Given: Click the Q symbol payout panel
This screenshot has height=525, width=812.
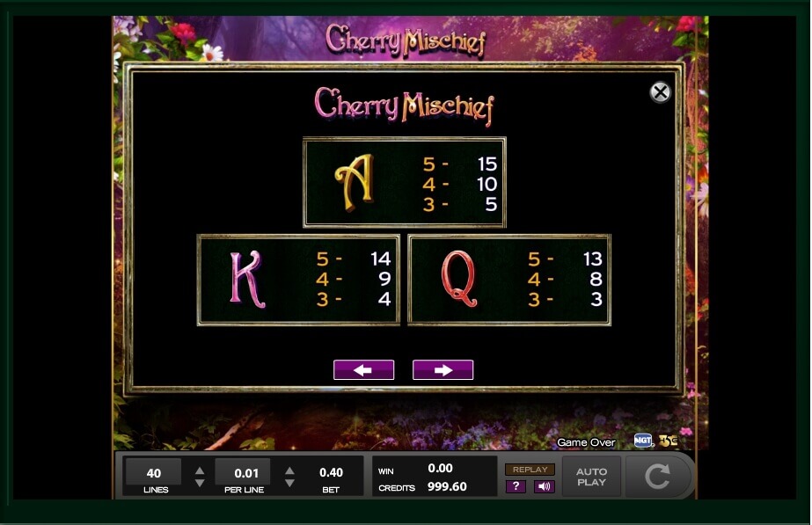Looking at the screenshot, I should pos(509,280).
